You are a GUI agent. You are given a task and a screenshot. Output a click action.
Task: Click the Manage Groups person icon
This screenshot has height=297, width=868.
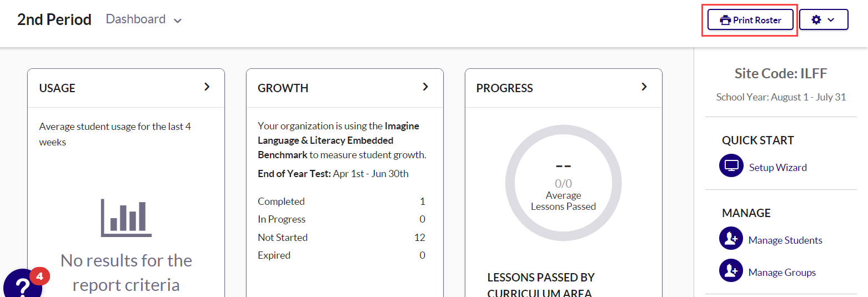(731, 271)
